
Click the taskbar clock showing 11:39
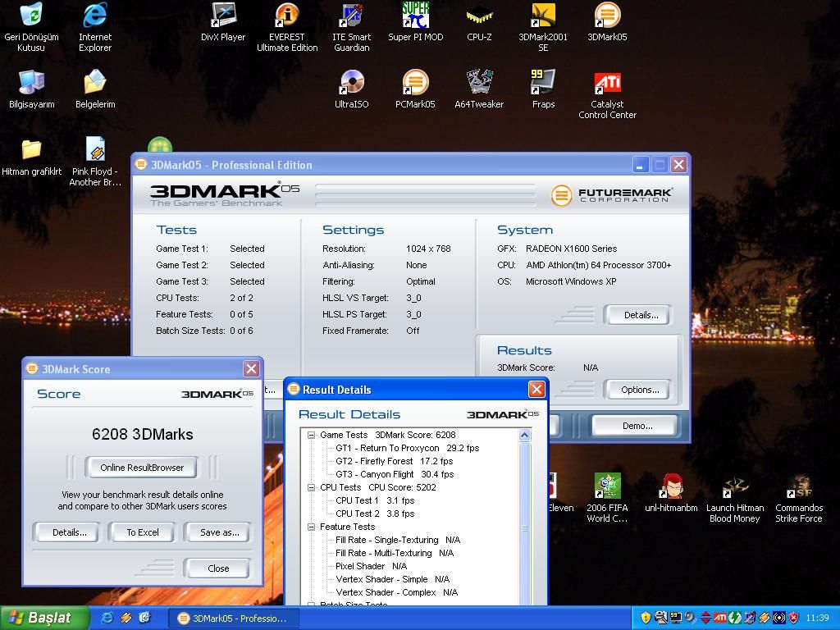pyautogui.click(x=817, y=618)
